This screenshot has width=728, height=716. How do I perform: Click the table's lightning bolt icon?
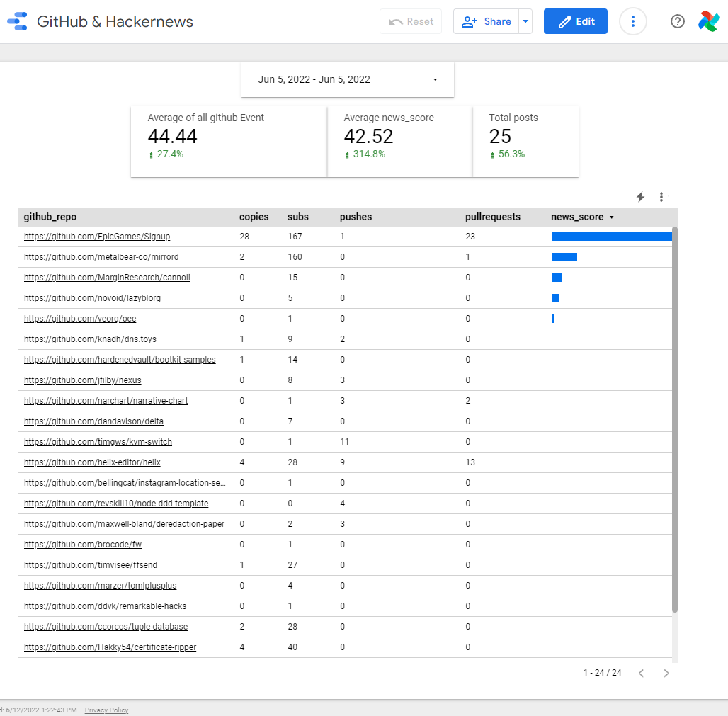(x=641, y=197)
